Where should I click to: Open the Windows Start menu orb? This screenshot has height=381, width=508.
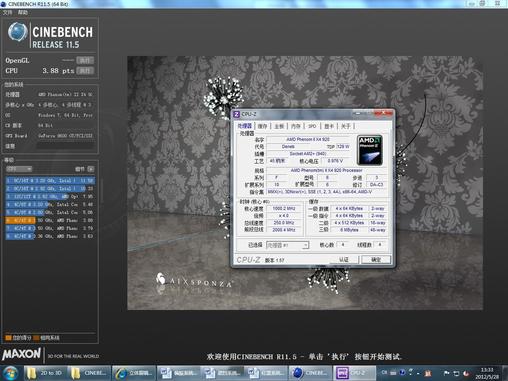(11, 373)
